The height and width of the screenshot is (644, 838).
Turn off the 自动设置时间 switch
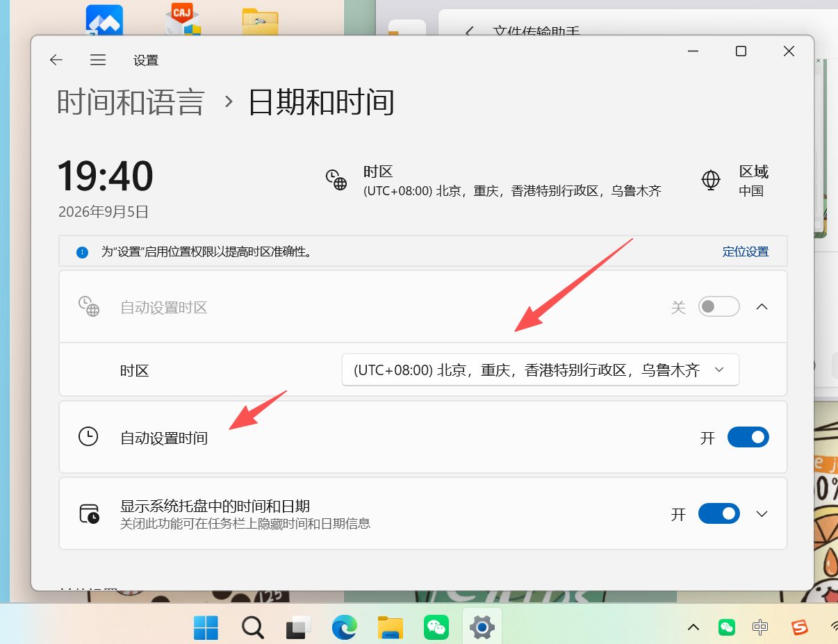point(748,437)
